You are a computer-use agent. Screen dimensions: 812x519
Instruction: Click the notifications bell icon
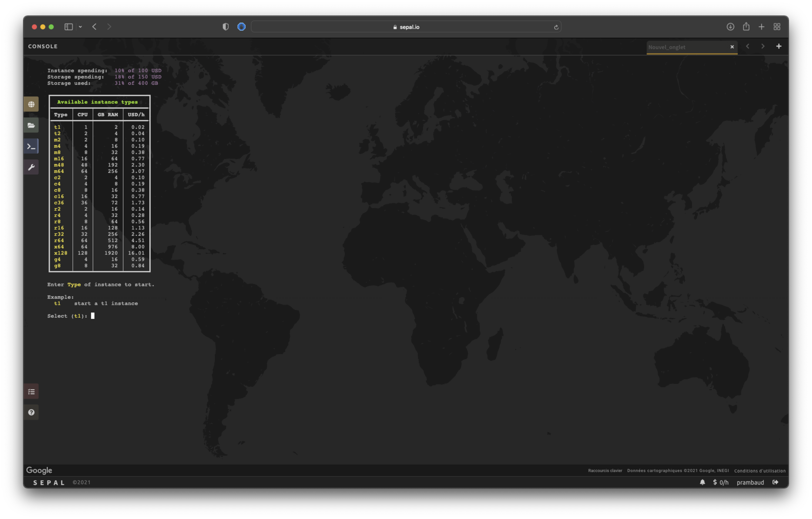[702, 482]
